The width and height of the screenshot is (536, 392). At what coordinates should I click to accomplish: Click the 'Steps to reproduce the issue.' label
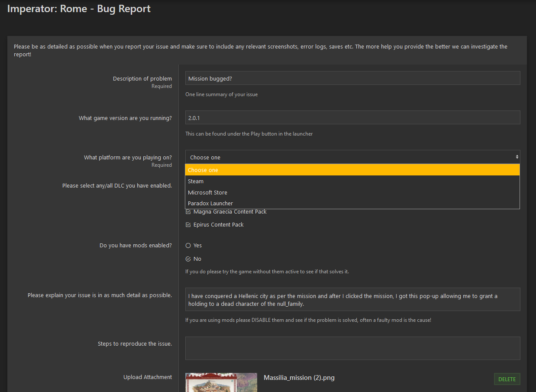135,343
